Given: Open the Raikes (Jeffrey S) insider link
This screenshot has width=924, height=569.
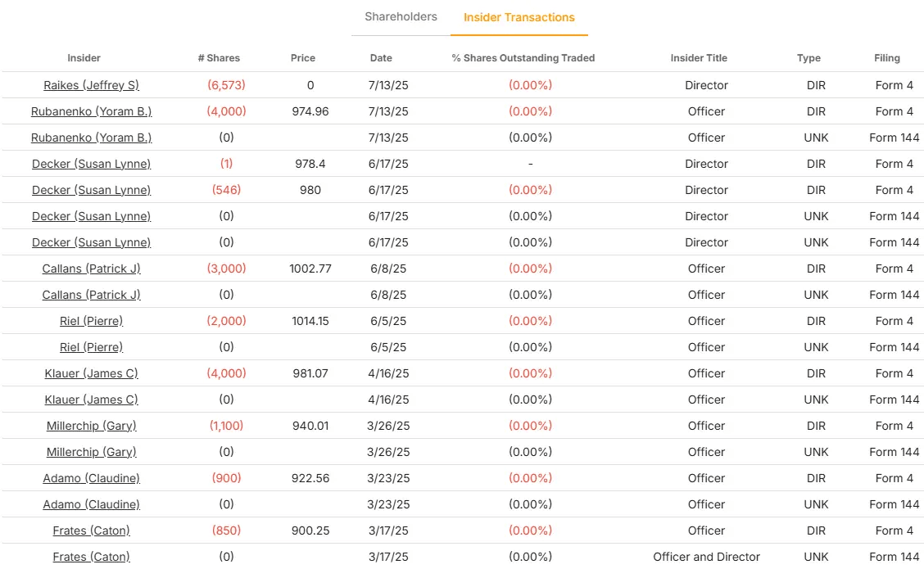Looking at the screenshot, I should (x=91, y=85).
